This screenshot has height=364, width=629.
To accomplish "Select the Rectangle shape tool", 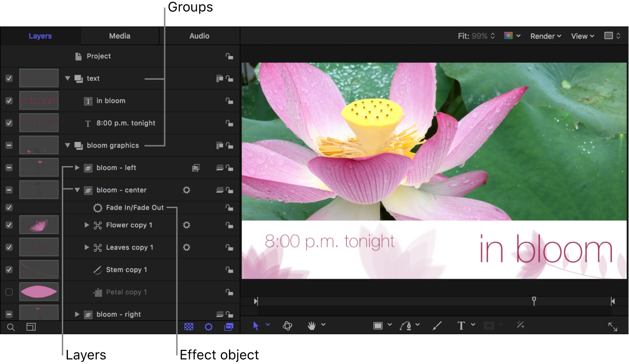I will [x=379, y=325].
